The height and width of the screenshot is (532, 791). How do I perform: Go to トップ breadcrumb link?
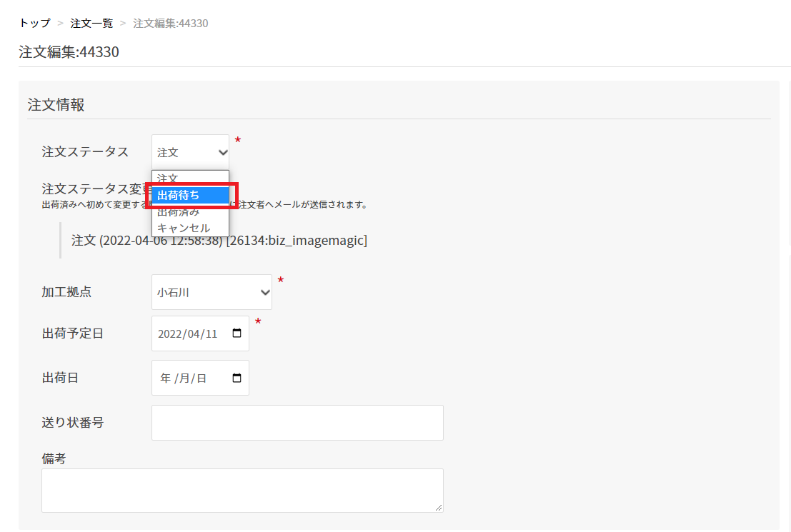(x=35, y=23)
